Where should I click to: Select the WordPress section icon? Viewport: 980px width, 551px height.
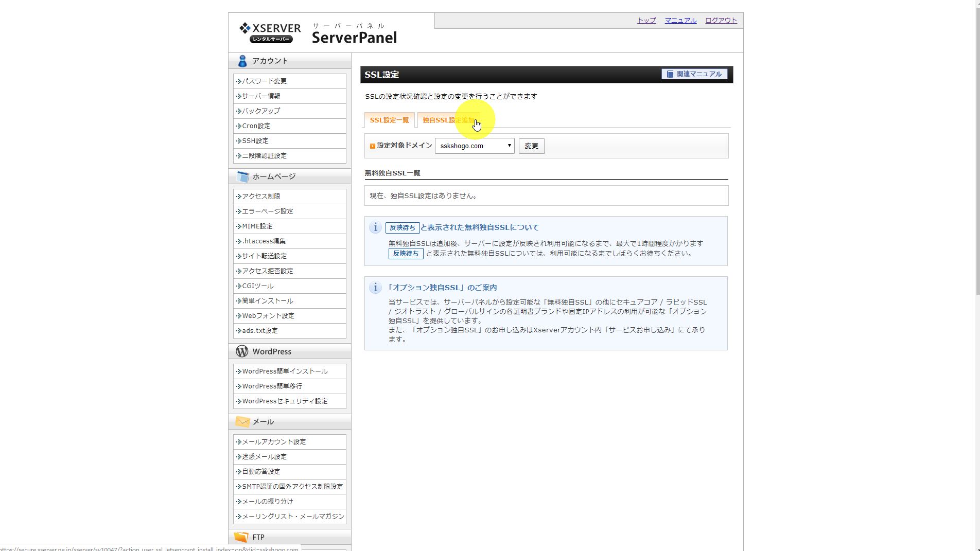point(242,351)
